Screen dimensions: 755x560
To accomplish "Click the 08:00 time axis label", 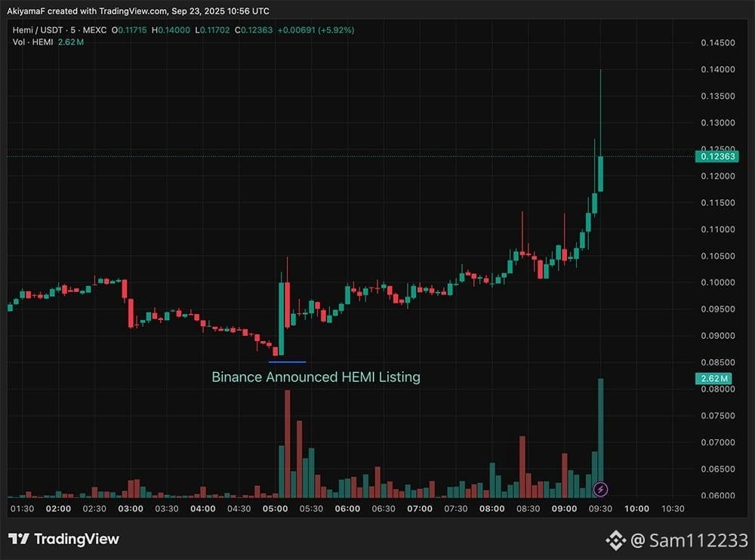I will [x=492, y=509].
